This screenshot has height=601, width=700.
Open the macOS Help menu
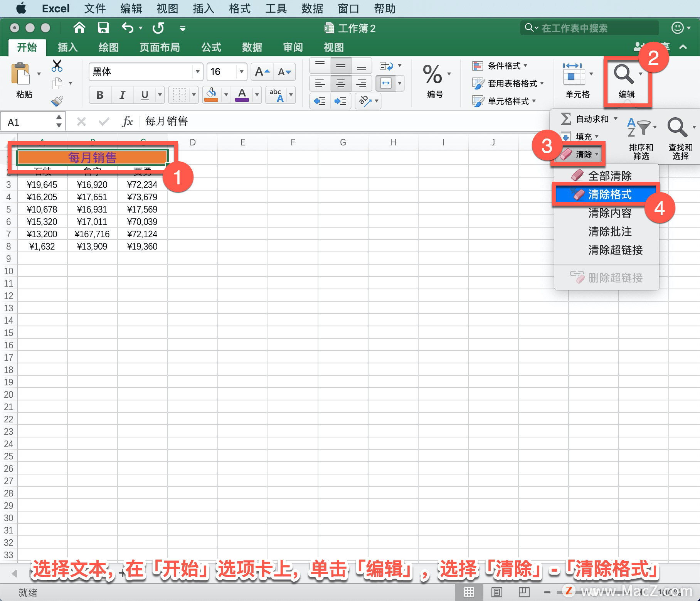(385, 8)
